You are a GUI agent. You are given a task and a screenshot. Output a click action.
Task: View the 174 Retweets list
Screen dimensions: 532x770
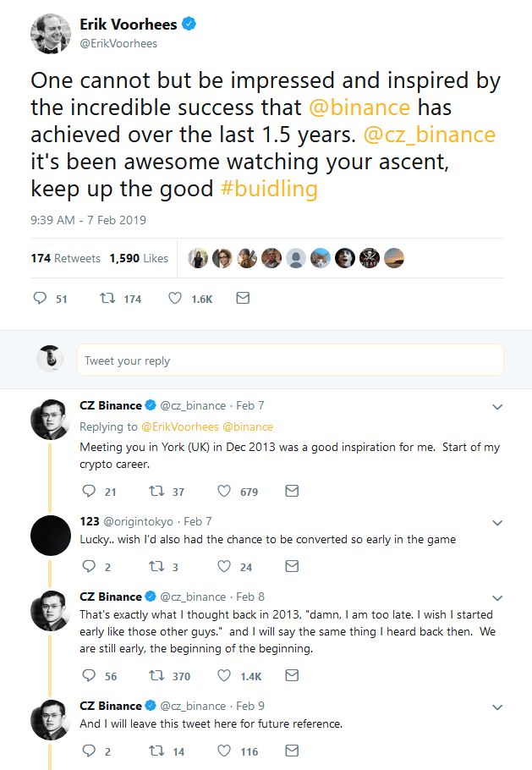coord(65,258)
